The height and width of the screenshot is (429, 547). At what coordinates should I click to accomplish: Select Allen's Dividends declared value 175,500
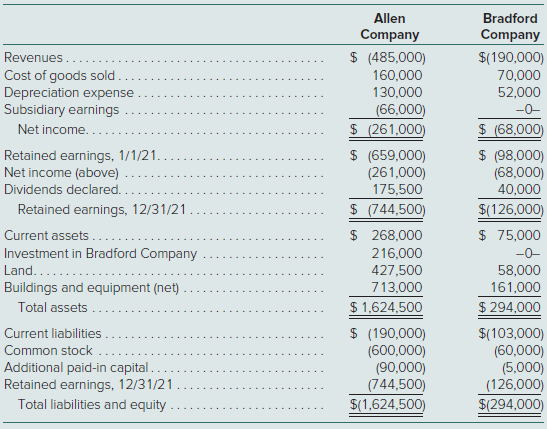click(397, 189)
